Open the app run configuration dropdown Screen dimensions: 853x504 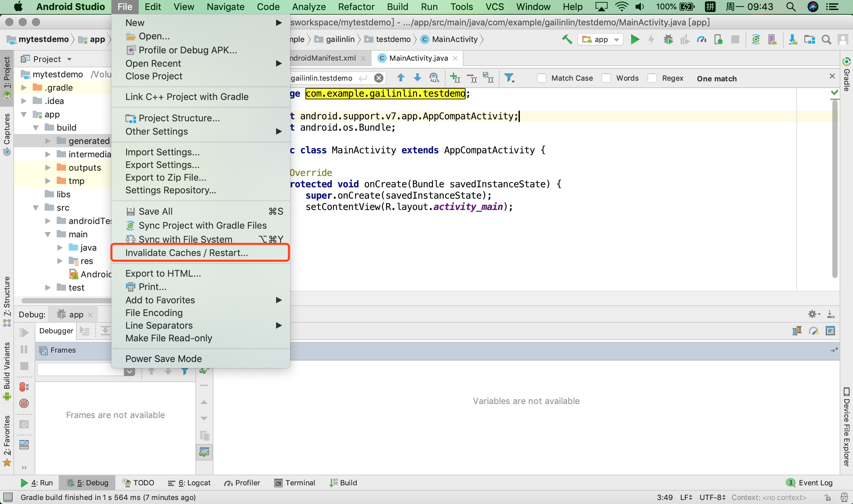601,39
